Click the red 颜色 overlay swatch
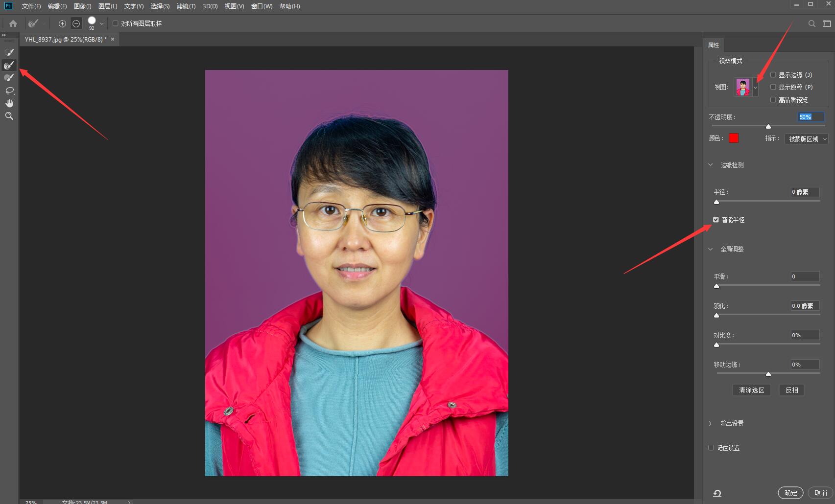 pos(733,138)
